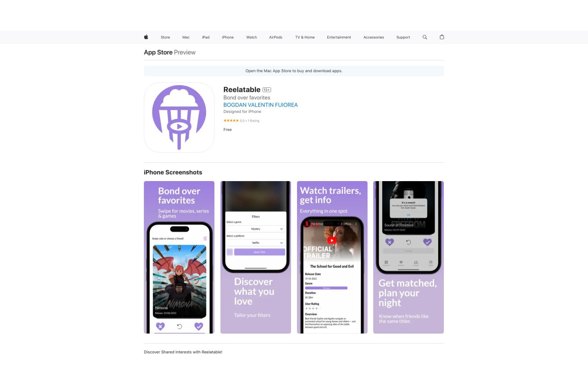This screenshot has height=392, width=588.
Task: Click the Designed for iPhone text
Action: click(242, 112)
